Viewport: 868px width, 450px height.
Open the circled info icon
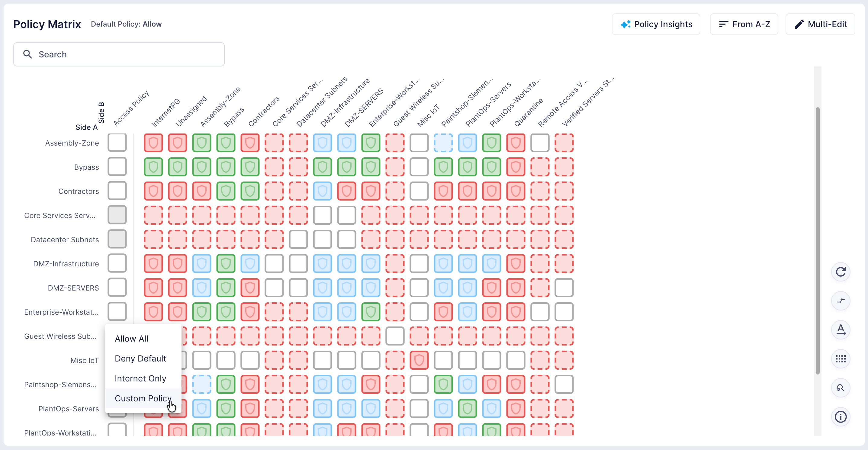[x=841, y=417]
